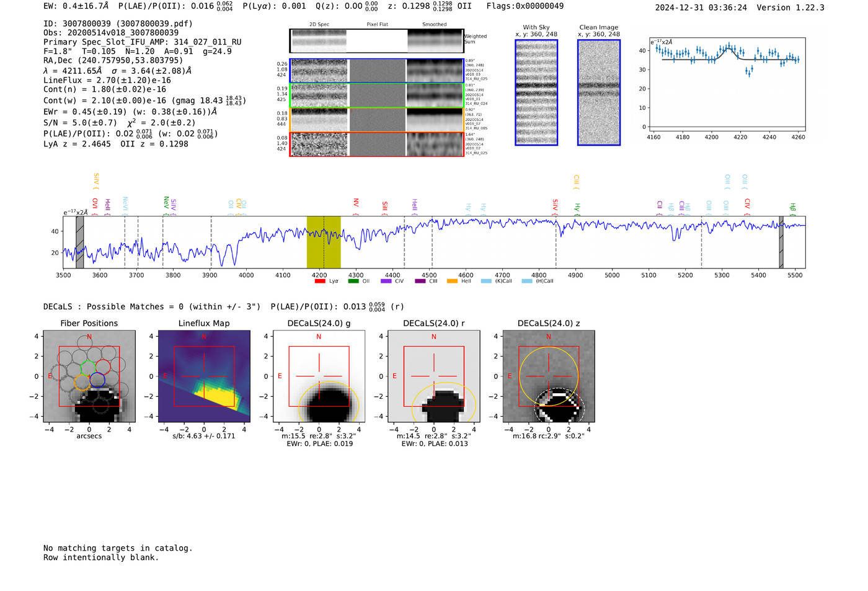Select the DECaLS z-band image

coord(548,376)
